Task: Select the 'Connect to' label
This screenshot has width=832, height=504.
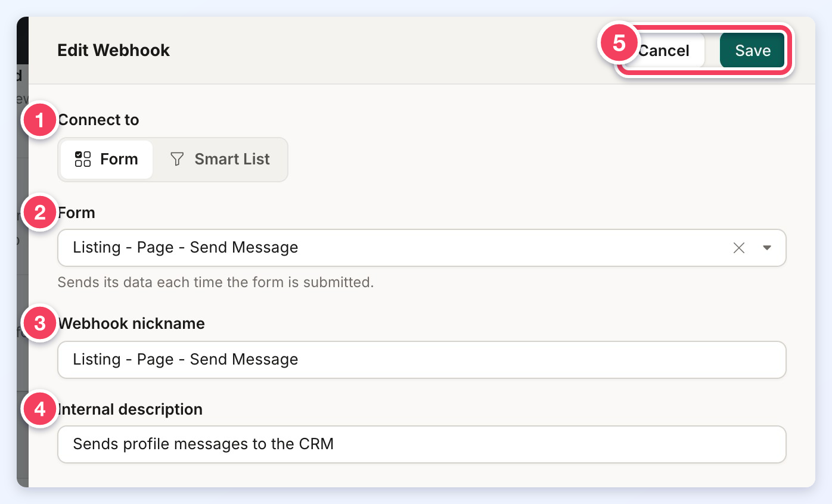Action: (98, 120)
